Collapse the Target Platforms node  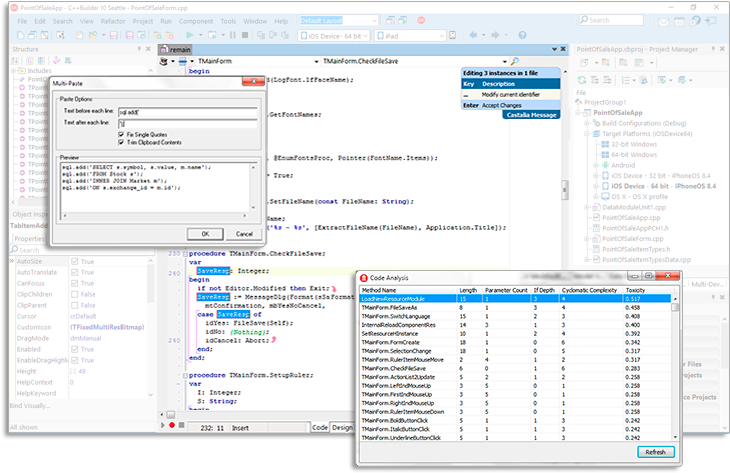pyautogui.click(x=587, y=134)
